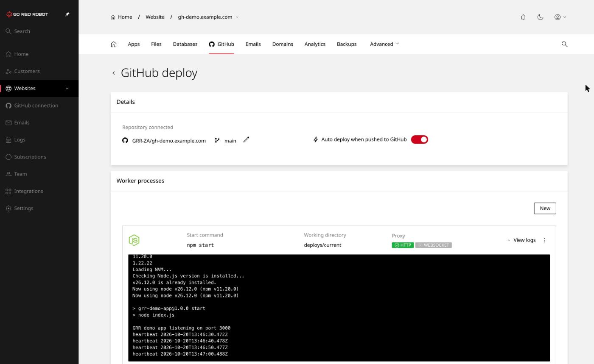This screenshot has width=594, height=364.
Task: Open Settings in the sidebar
Action: pyautogui.click(x=39, y=208)
